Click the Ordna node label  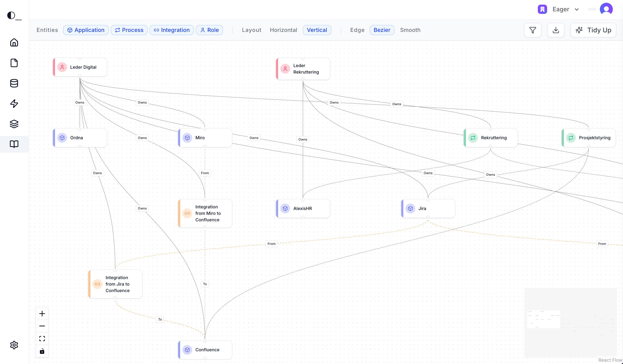coord(76,138)
